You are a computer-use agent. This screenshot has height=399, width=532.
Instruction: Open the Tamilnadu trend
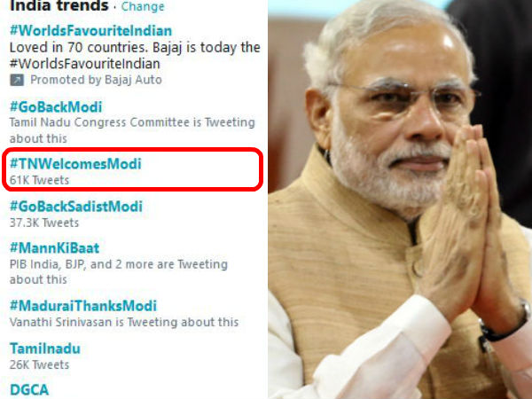(45, 348)
